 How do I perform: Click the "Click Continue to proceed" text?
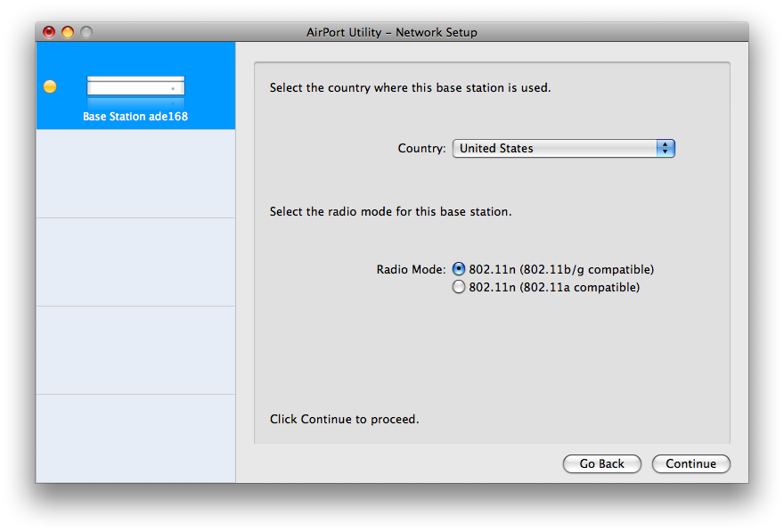click(x=344, y=419)
